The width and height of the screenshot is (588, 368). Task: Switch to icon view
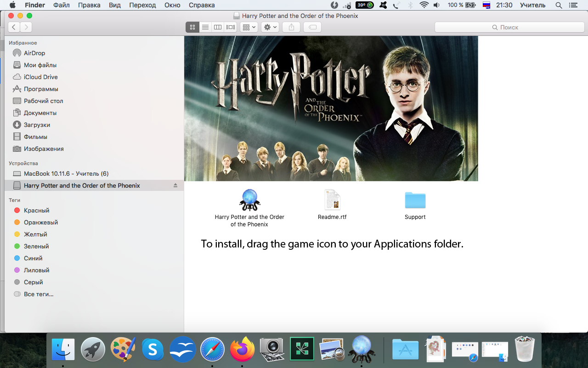click(192, 27)
